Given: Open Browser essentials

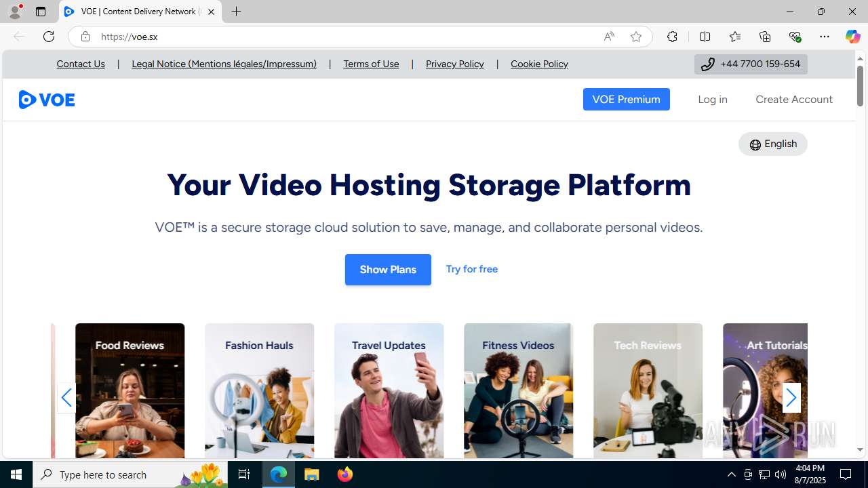Looking at the screenshot, I should pos(795,37).
